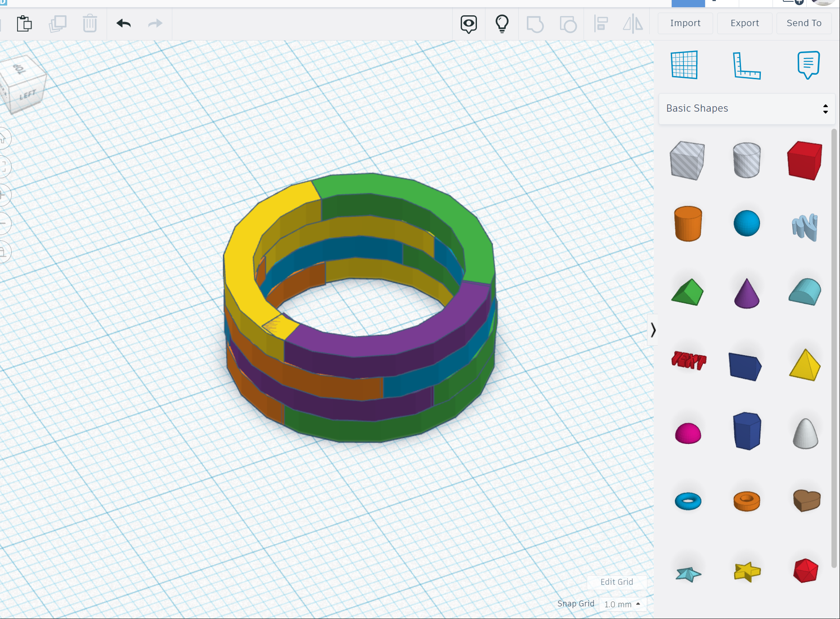Click the Duplicate and repeat icon

point(58,23)
